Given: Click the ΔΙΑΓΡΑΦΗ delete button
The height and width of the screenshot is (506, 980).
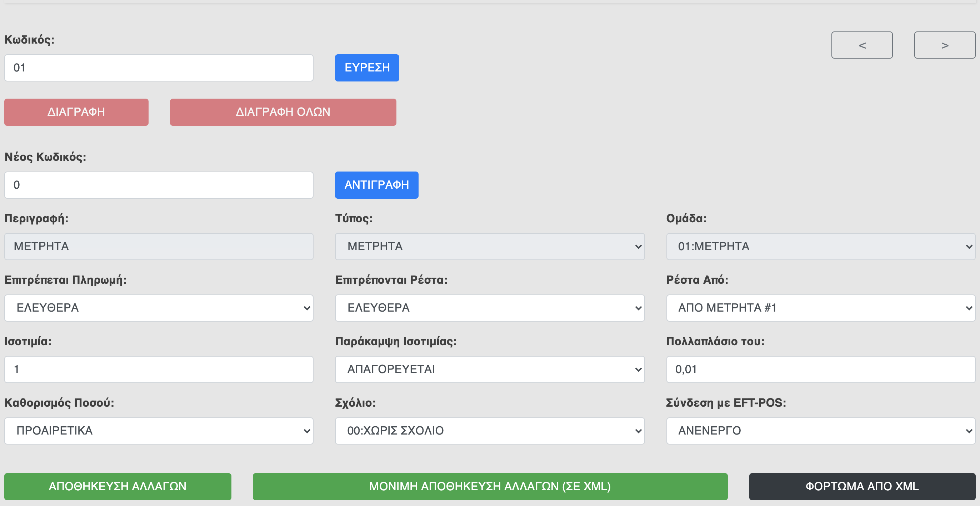Looking at the screenshot, I should click(76, 112).
